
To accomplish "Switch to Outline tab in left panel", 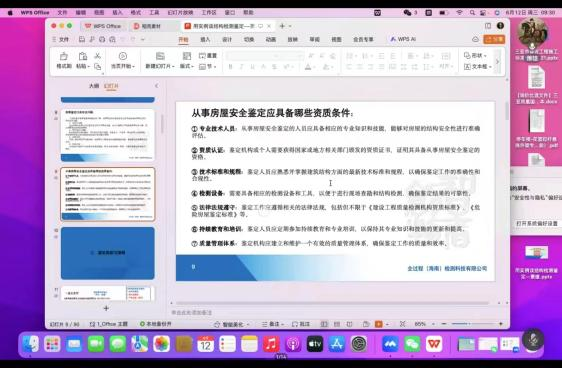I will pos(94,86).
